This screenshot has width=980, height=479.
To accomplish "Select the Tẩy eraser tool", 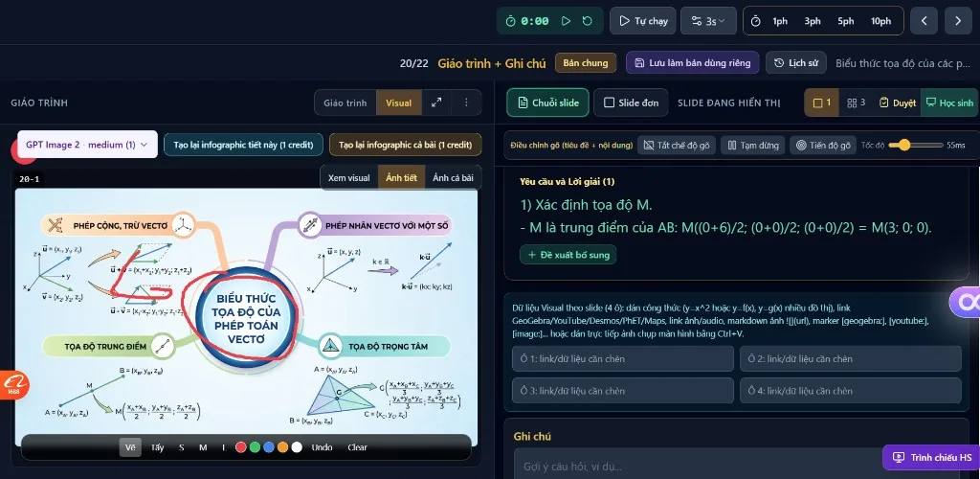I will point(158,447).
